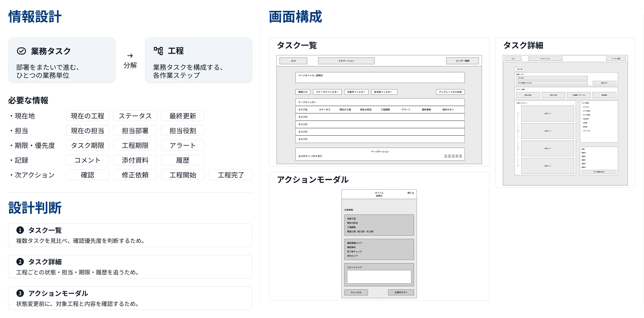Image resolution: width=644 pixels, height=318 pixels.
Task: Click 工程期限 ステータス box in サマリー情報
Action: (579, 95)
